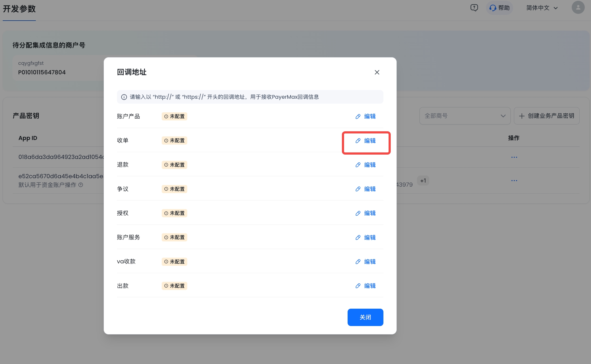Click the +1 badge near 43979
This screenshot has width=591, height=364.
point(423,181)
